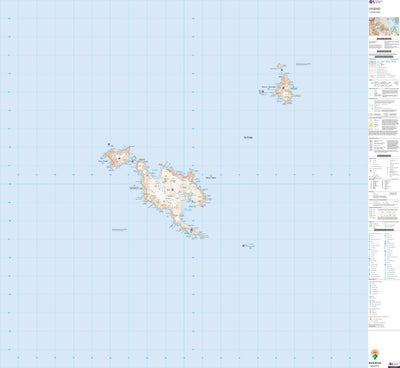The height and width of the screenshot is (368, 400).
Task: Open the sample map thumbnail in the legend
Action: pyautogui.click(x=384, y=26)
